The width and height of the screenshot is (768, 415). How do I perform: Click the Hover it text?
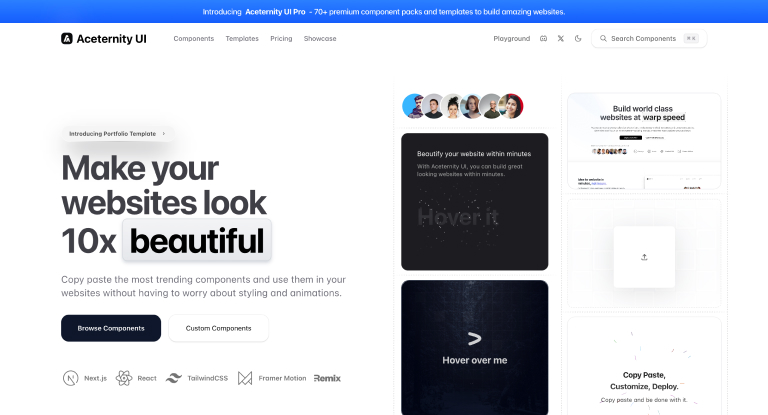[458, 217]
